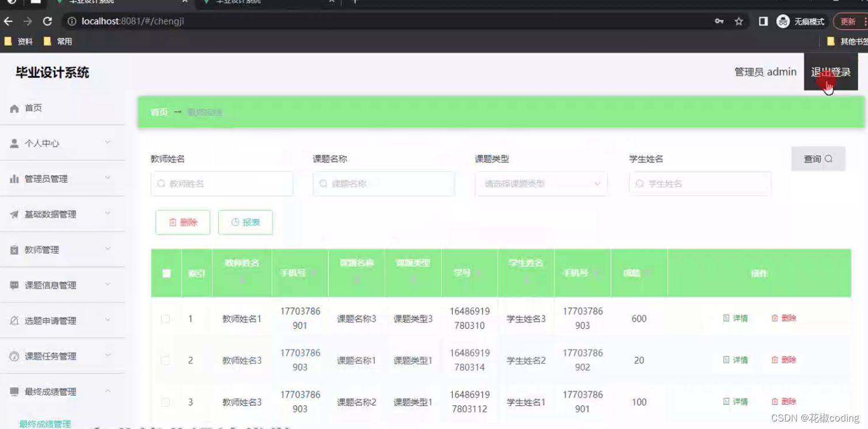
Task: Click the 退出登录 logout button
Action: [x=830, y=71]
